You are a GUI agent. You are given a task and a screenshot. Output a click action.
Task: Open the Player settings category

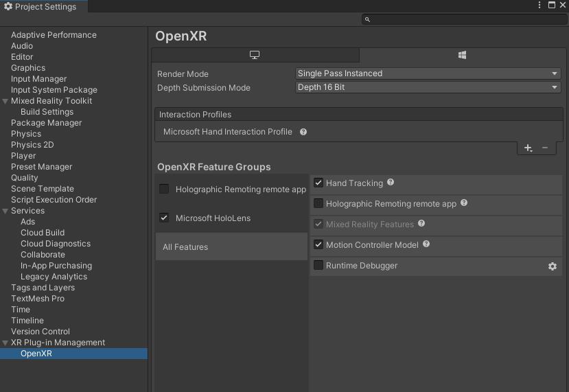(23, 156)
